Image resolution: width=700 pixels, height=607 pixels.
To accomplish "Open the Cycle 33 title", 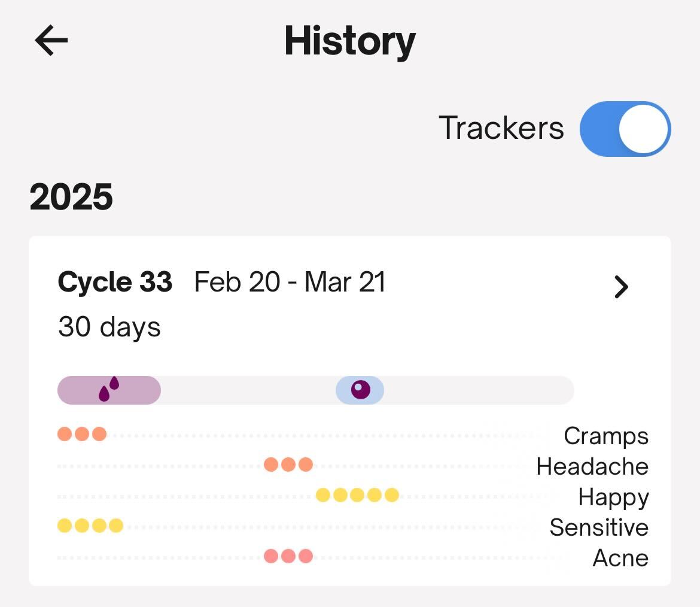I will [115, 282].
